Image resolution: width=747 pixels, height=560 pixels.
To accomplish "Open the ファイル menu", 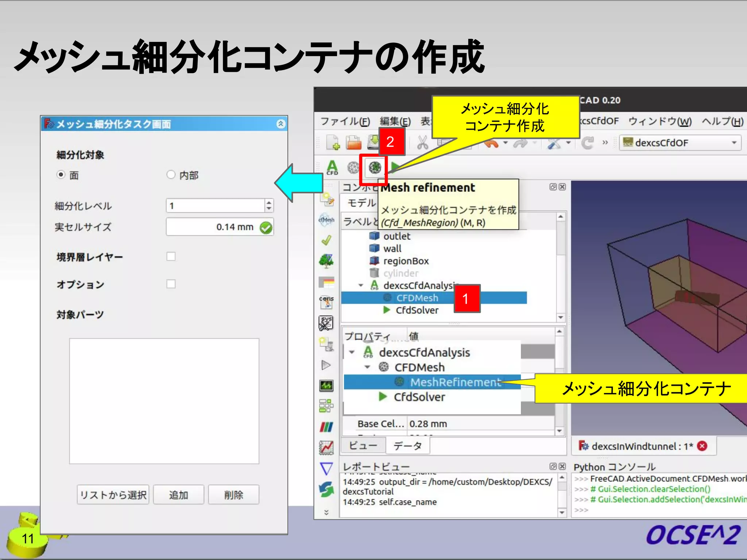I will point(345,121).
